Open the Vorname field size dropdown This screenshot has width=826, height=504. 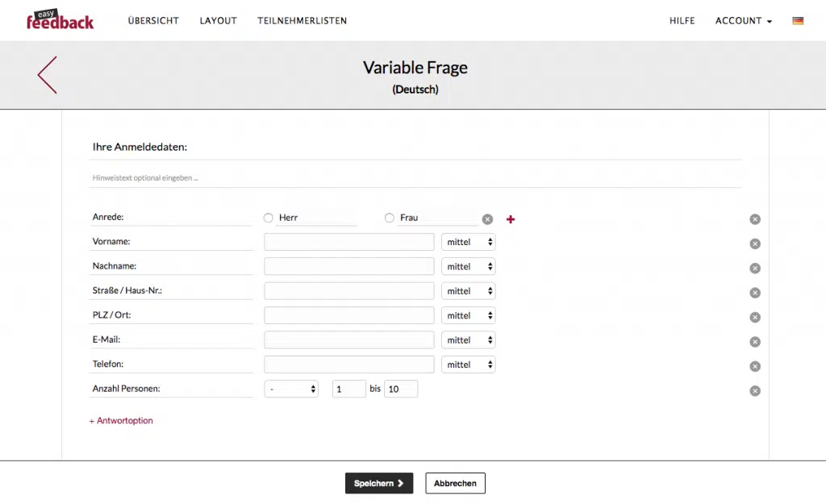469,242
